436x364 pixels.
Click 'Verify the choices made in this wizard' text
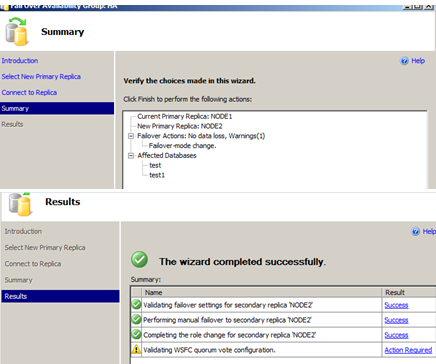(x=189, y=81)
